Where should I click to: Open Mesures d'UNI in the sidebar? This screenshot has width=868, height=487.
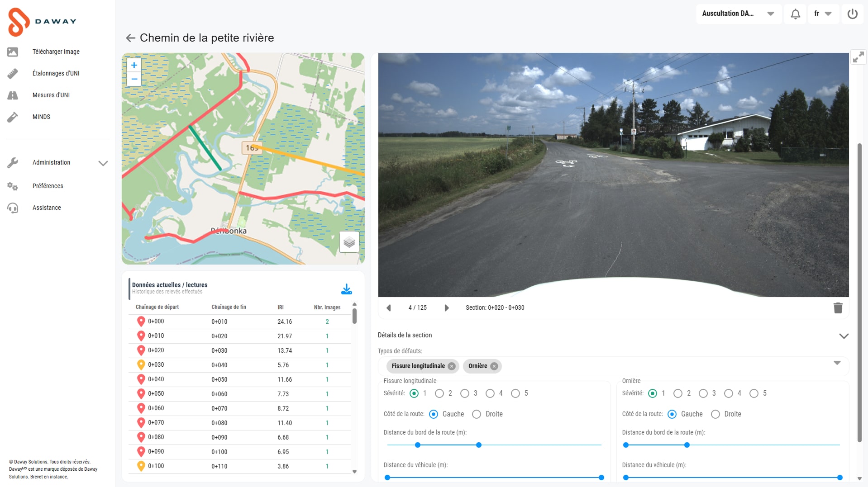51,95
